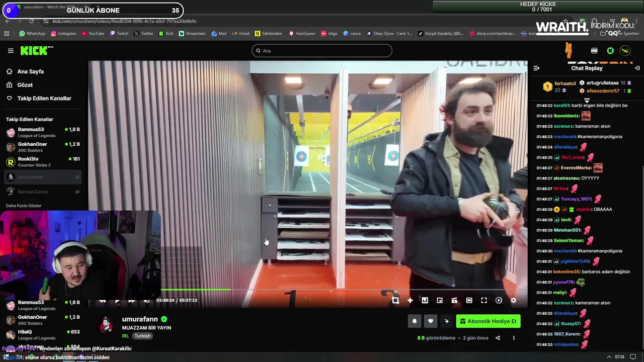Image resolution: width=644 pixels, height=362 pixels.
Task: Click ertugrullataaa in gifter leaderboard
Action: click(x=602, y=83)
